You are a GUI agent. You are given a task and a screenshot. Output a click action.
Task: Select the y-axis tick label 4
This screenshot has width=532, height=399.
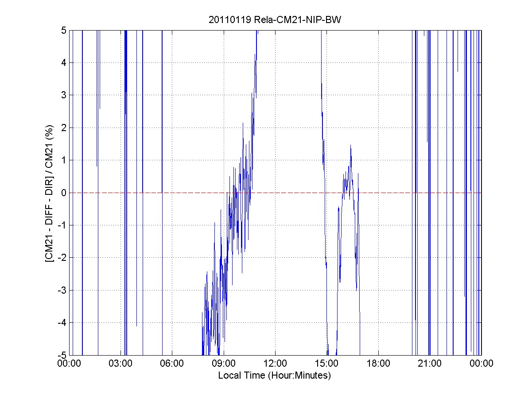pyautogui.click(x=63, y=63)
